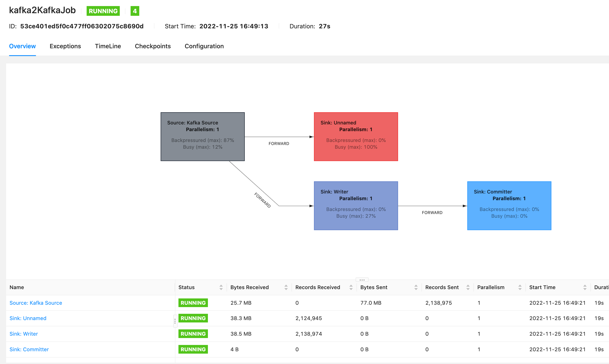
Task: Click the Name column header
Action: click(x=17, y=287)
